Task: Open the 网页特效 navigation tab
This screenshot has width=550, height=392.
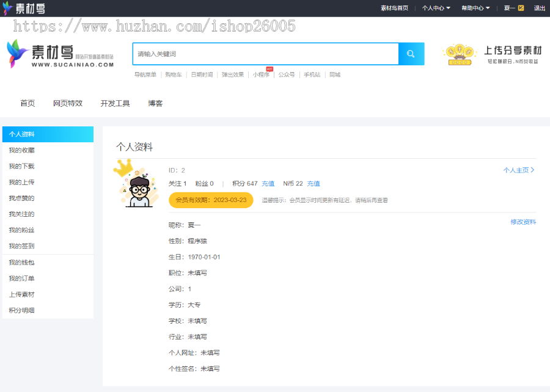Action: (68, 103)
